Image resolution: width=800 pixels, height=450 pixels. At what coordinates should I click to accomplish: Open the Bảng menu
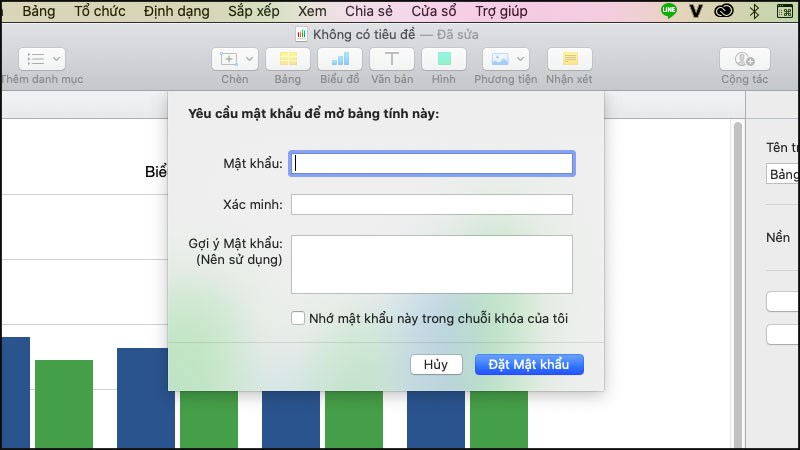point(39,11)
